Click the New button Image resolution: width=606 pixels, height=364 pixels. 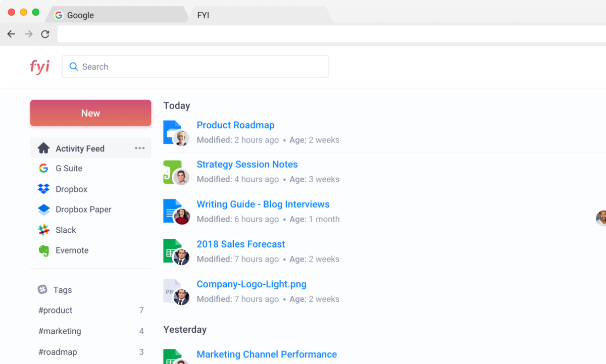[91, 113]
